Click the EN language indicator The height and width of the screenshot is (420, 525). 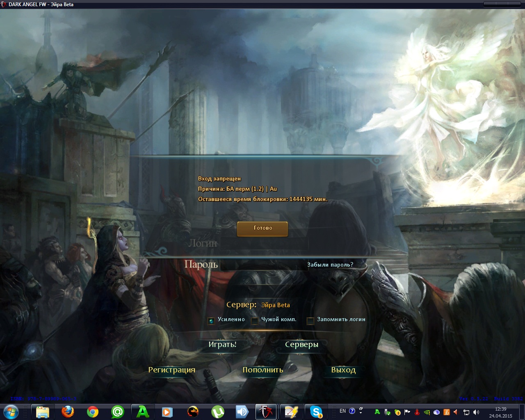342,411
